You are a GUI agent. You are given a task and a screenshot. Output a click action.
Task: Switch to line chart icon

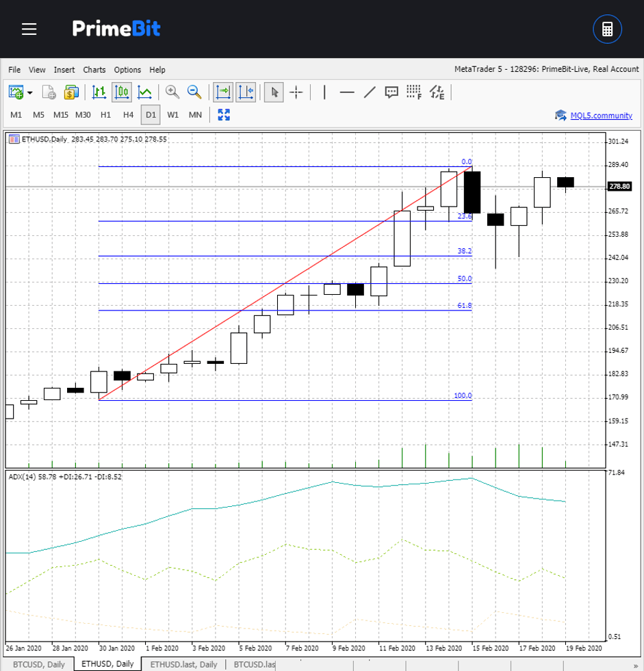pyautogui.click(x=144, y=92)
